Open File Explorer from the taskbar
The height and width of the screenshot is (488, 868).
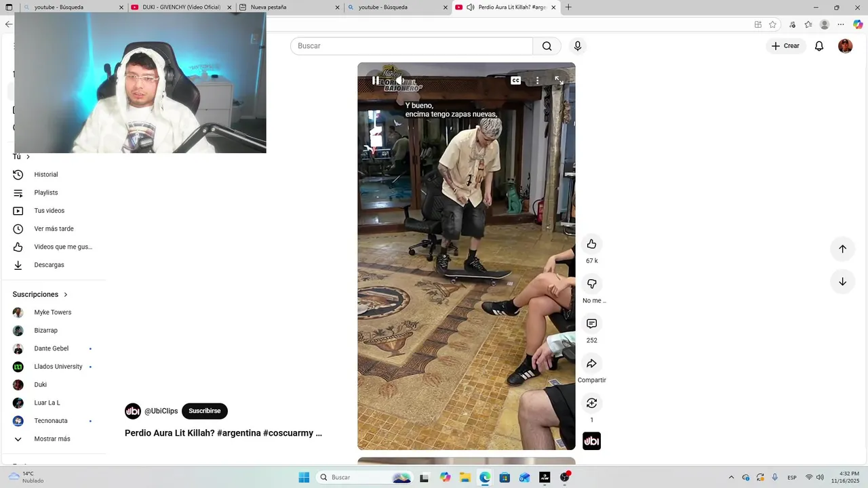point(465,477)
